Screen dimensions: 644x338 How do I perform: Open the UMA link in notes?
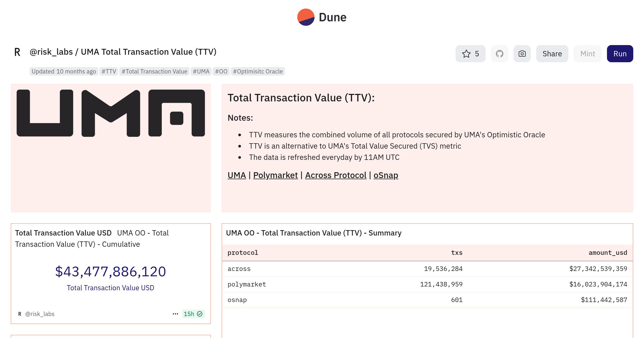coord(237,175)
